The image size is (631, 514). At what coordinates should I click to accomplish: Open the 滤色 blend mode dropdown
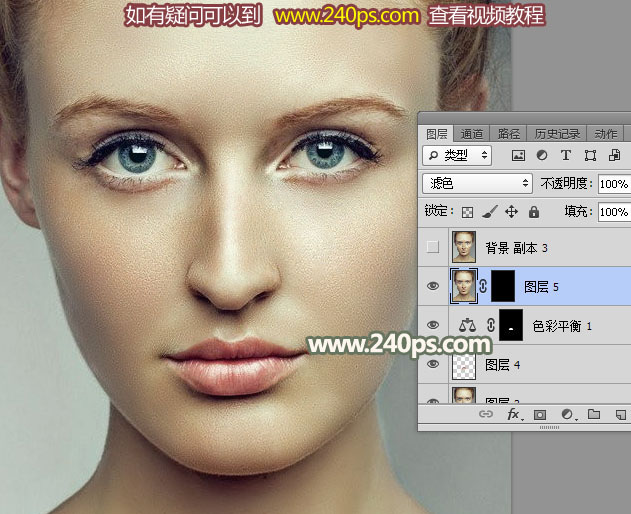point(477,184)
